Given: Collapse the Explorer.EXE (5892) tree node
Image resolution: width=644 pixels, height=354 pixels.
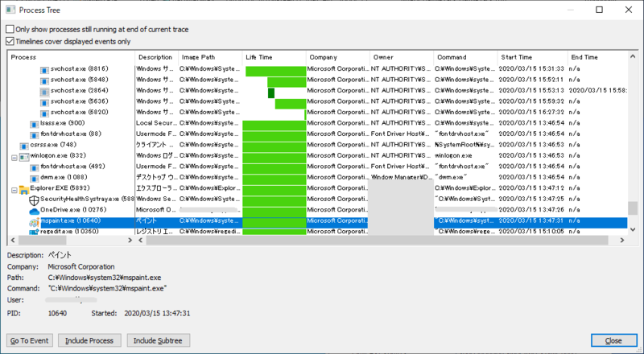Looking at the screenshot, I should coord(14,190).
